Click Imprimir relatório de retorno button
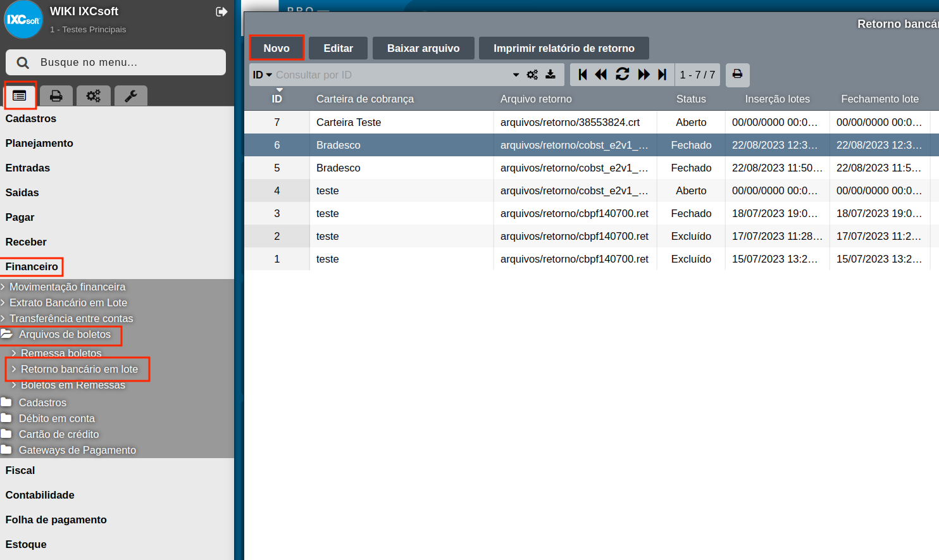The height and width of the screenshot is (560, 939). tap(564, 48)
